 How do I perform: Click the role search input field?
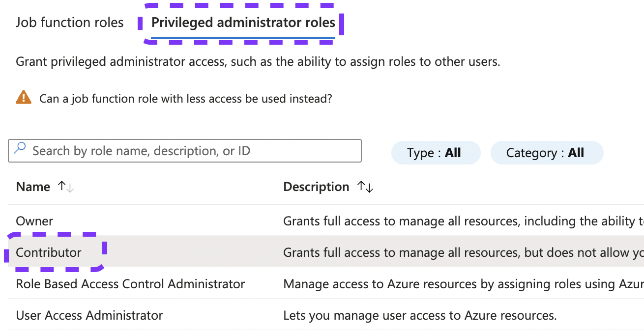click(x=184, y=151)
